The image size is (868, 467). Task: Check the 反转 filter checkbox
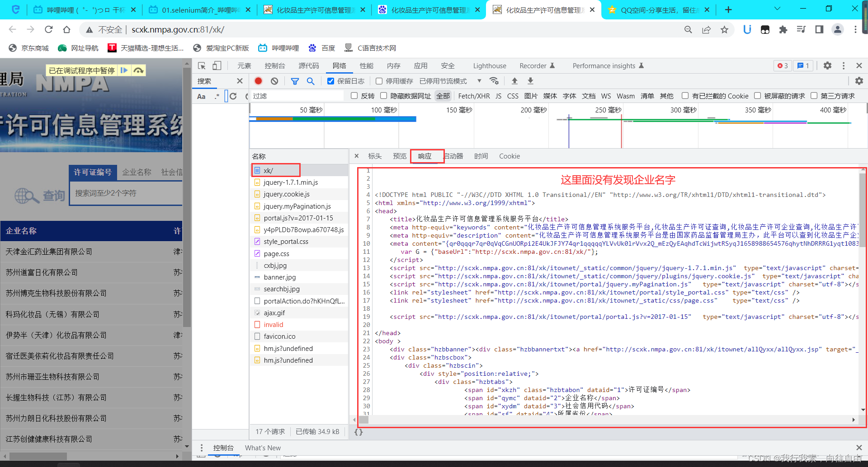coord(354,96)
